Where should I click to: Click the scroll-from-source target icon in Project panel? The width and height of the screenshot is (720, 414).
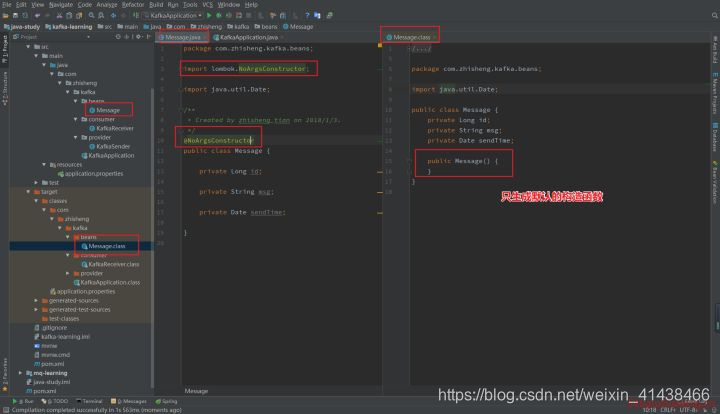click(118, 37)
